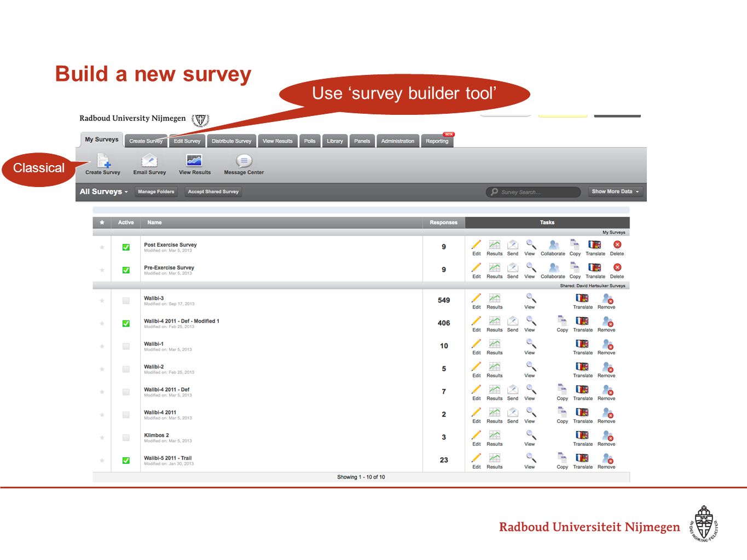
Task: Edit the Post Exercise Survey
Action: coord(477,245)
